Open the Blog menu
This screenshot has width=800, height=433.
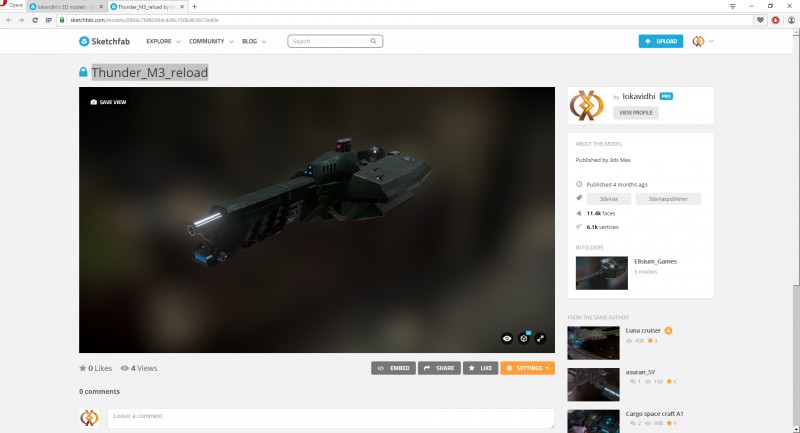(254, 41)
